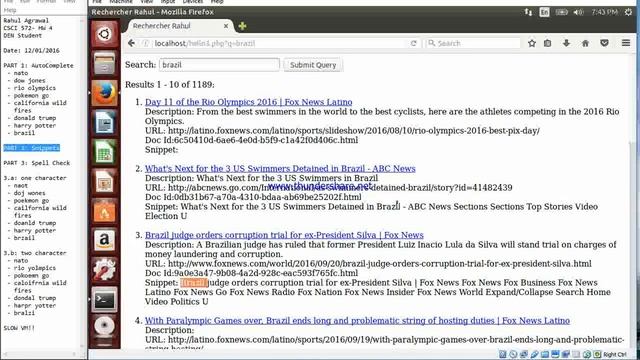Launch LibreOffice Impress from the launcher
The width and height of the screenshot is (640, 360).
pos(104,181)
